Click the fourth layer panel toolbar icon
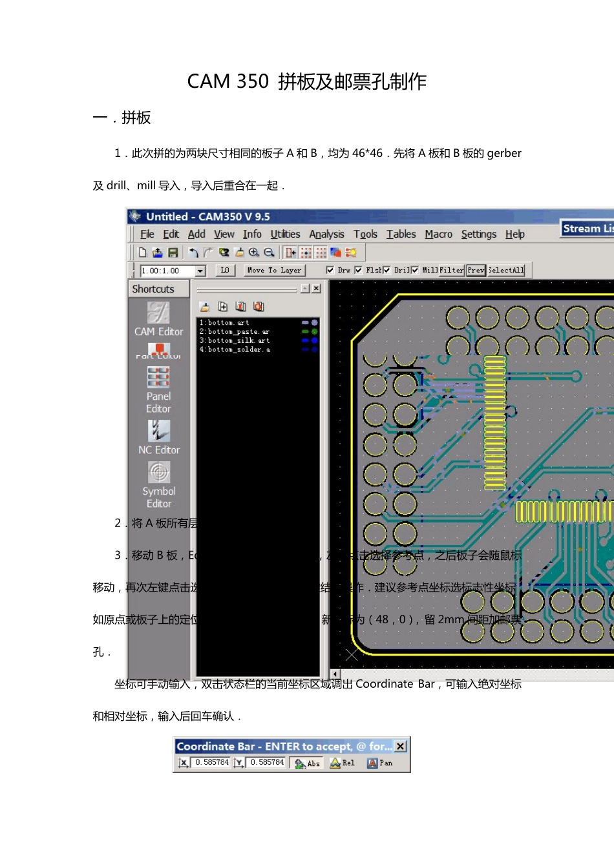 click(259, 307)
